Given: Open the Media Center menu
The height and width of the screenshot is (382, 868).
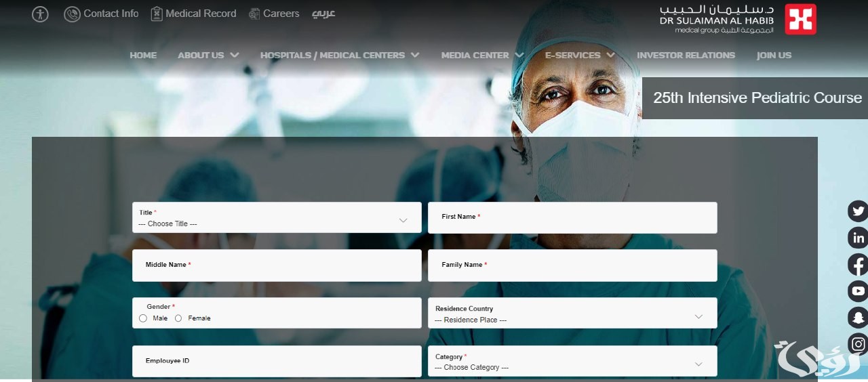Looking at the screenshot, I should 475,56.
